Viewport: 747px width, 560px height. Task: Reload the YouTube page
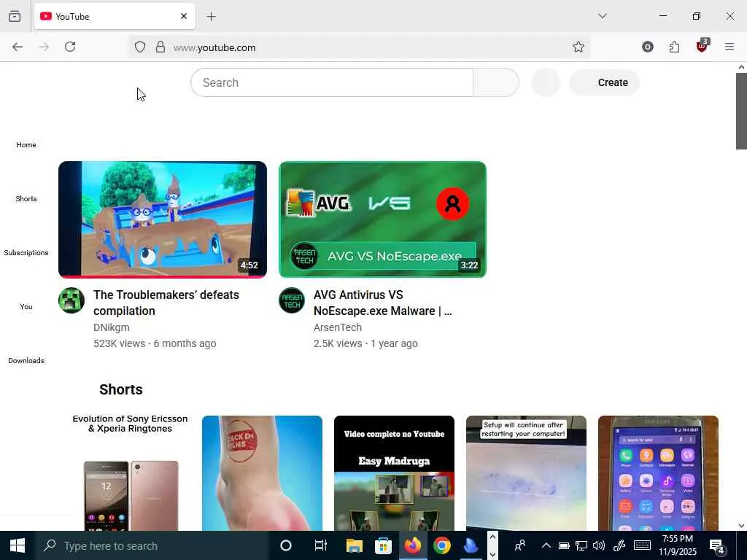click(70, 47)
